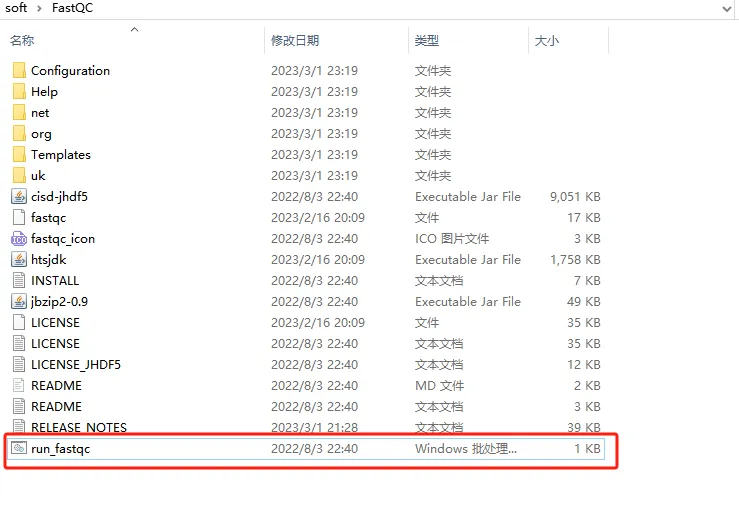The height and width of the screenshot is (510, 739).
Task: Select the INSTALL text document icon
Action: [19, 281]
